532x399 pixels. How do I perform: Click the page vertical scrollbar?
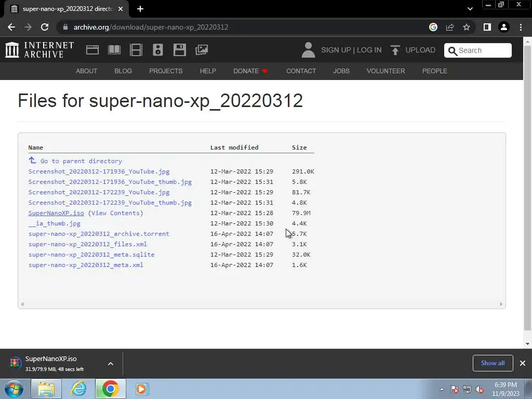coord(527,187)
